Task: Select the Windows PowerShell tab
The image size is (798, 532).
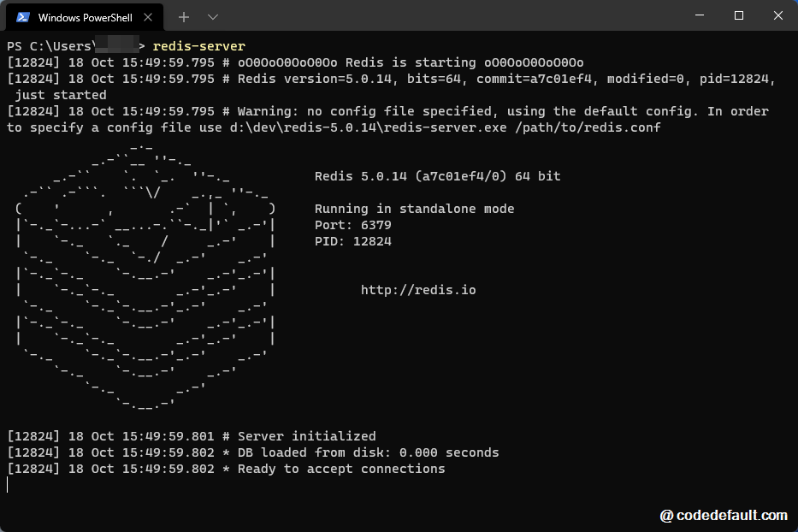Action: click(x=84, y=17)
